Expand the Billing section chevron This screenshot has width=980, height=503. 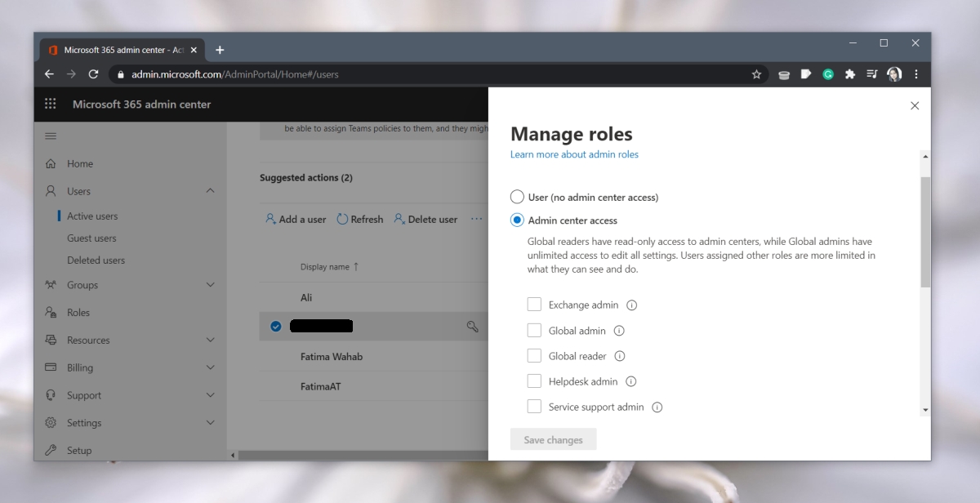point(210,367)
